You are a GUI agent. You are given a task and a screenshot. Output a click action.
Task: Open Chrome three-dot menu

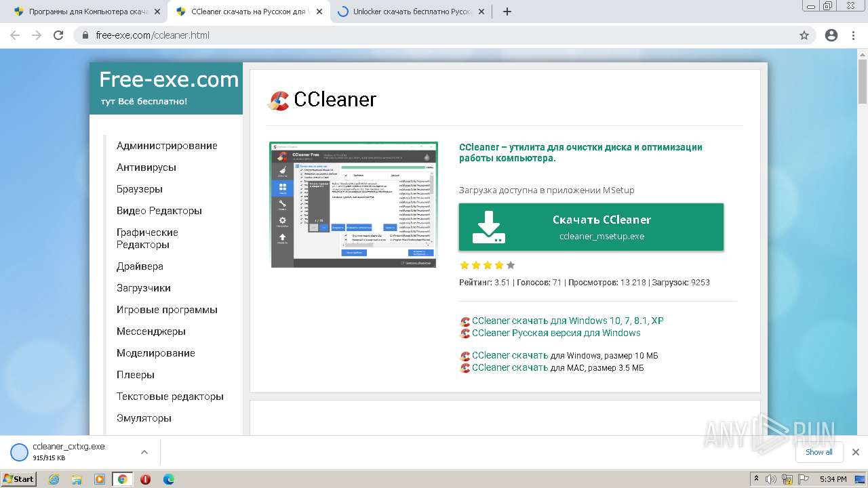click(x=853, y=35)
